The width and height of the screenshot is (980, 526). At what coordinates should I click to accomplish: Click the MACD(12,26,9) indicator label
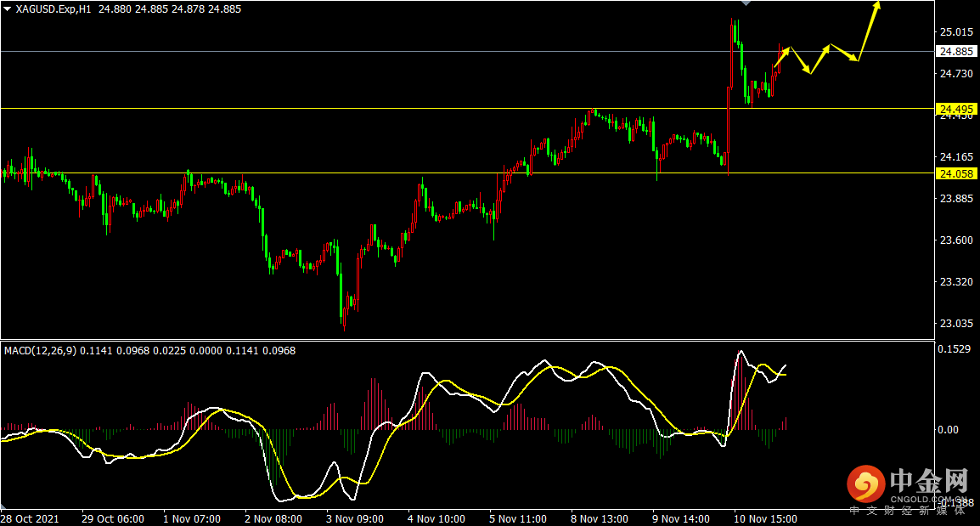click(40, 351)
